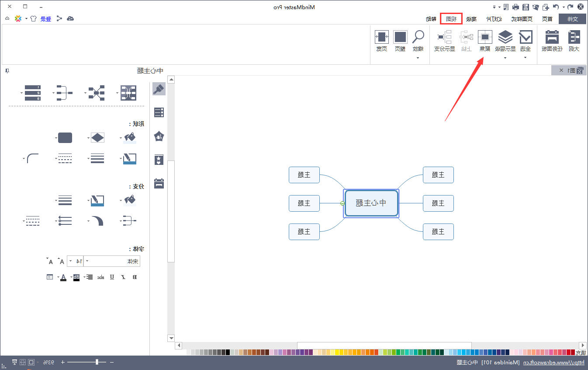
Task: Toggle the central topic collapse circle
Action: click(x=342, y=203)
